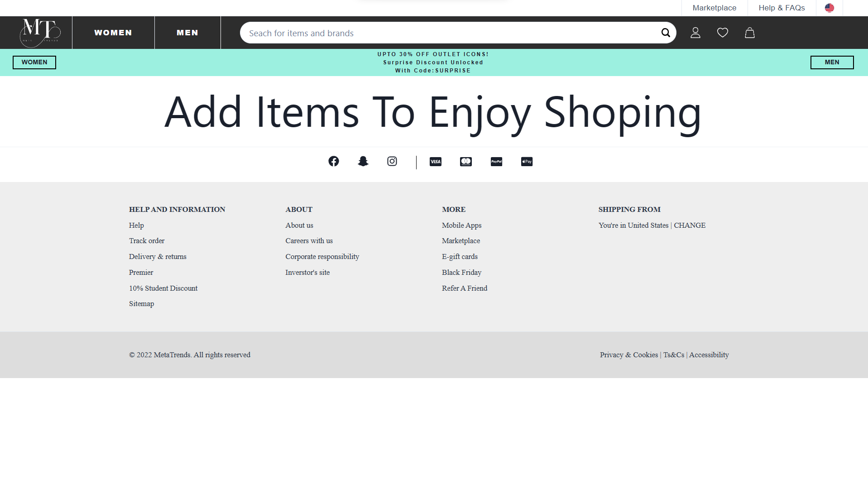The width and height of the screenshot is (868, 489).
Task: Open the wishlist heart icon
Action: click(722, 33)
